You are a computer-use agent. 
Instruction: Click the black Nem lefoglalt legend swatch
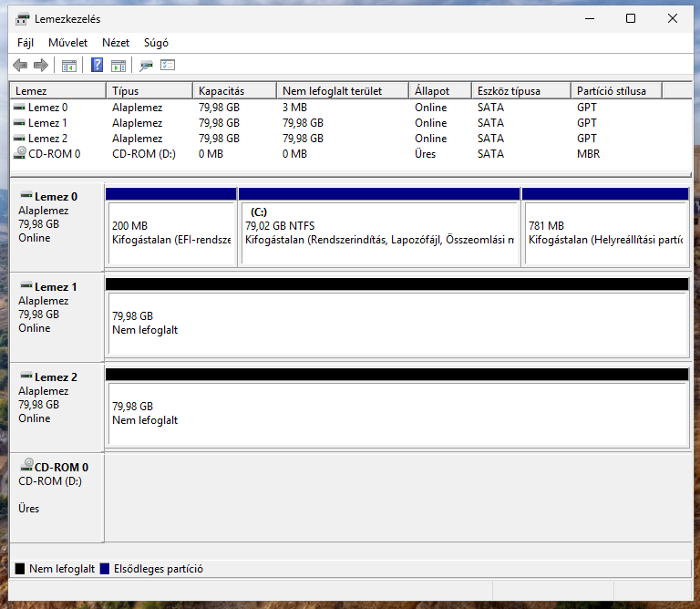tap(20, 569)
